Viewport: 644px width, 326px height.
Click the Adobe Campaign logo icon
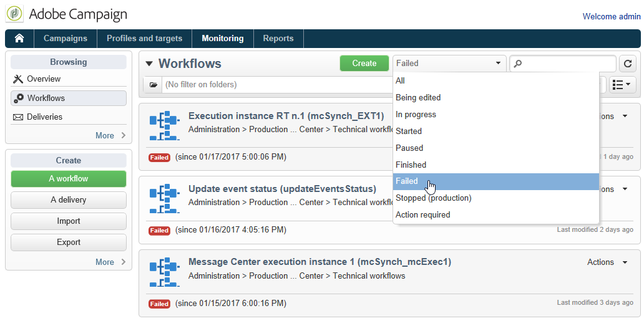pos(14,14)
